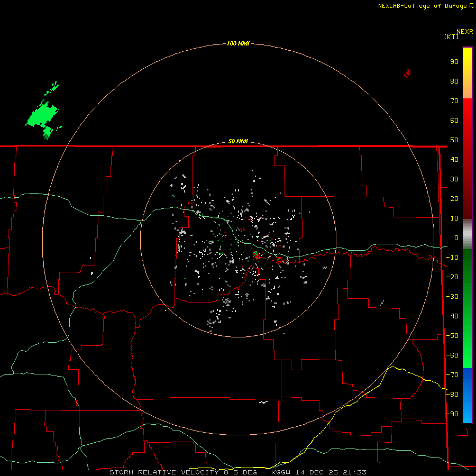The image size is (476, 476).
Task: Click the positive 30 knot scale label
Action: 454,179
